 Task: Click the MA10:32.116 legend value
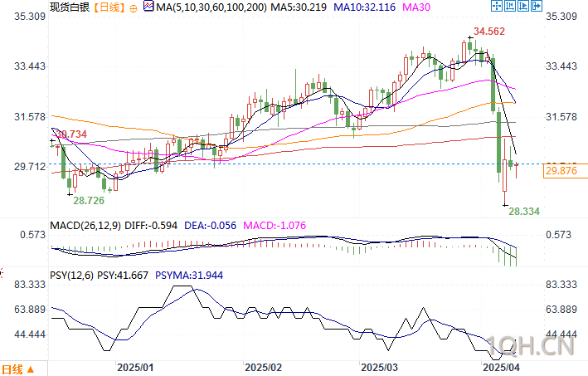[x=365, y=7]
